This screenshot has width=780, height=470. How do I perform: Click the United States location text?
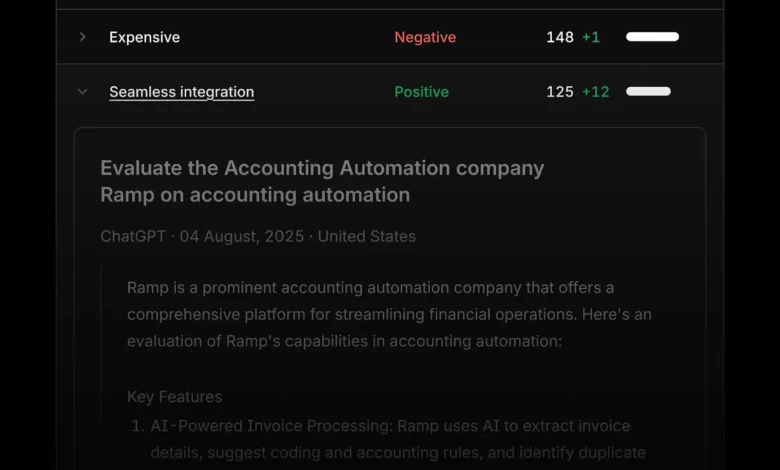click(366, 237)
